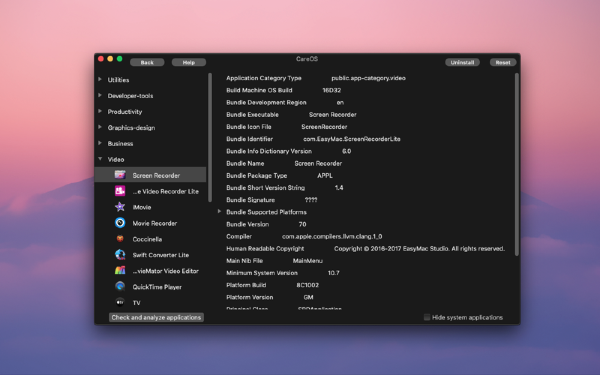Open the QuickTime Player icon entry
This screenshot has height=375, width=600.
pyautogui.click(x=120, y=286)
